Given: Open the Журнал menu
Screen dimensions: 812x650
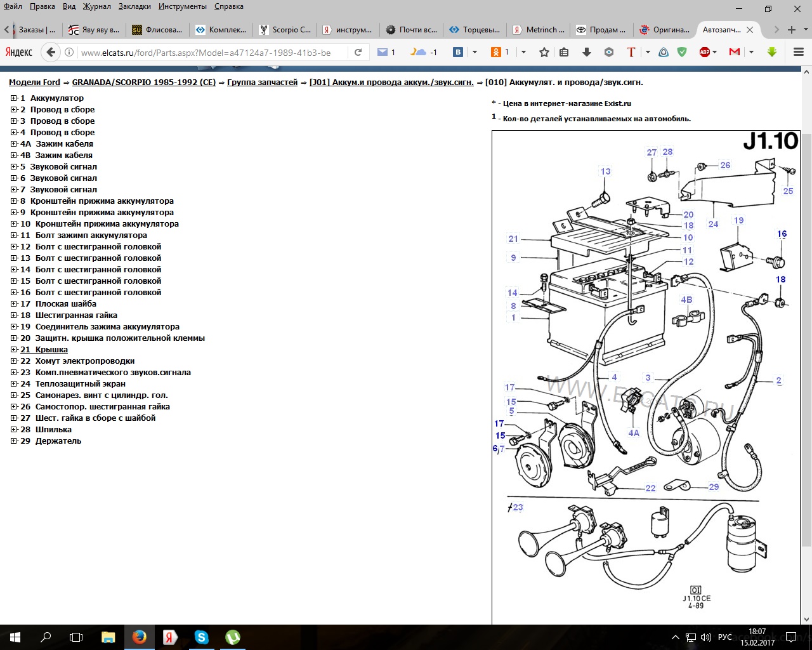Looking at the screenshot, I should click(96, 6).
